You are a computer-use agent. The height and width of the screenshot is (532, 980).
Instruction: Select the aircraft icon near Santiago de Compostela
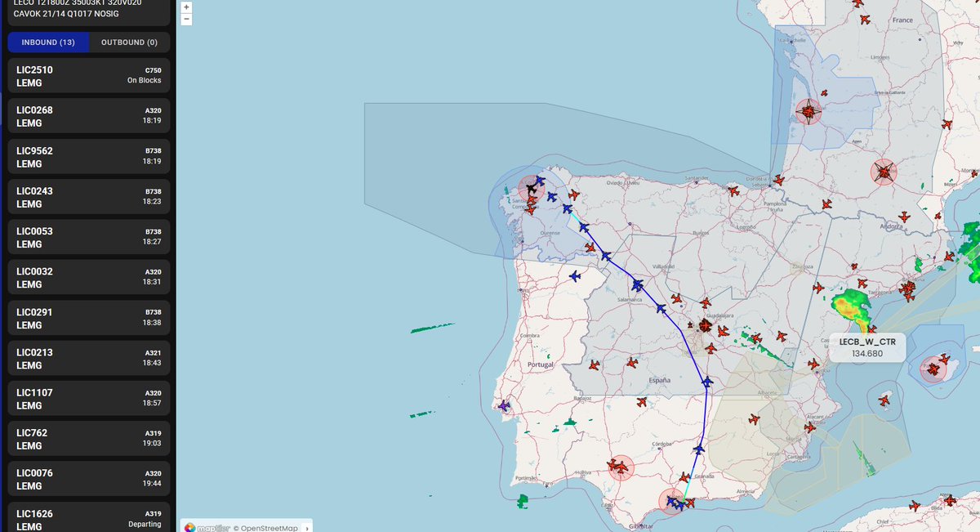(x=532, y=188)
